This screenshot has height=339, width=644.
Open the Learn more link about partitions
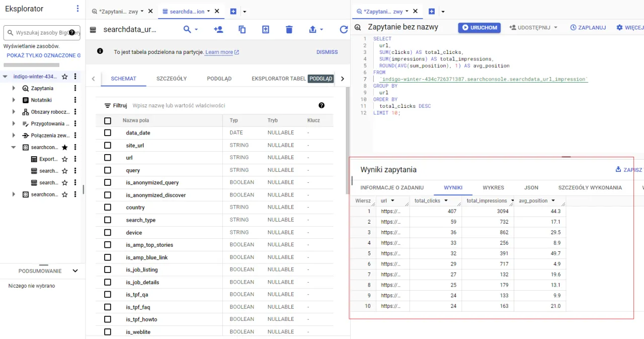(x=218, y=52)
